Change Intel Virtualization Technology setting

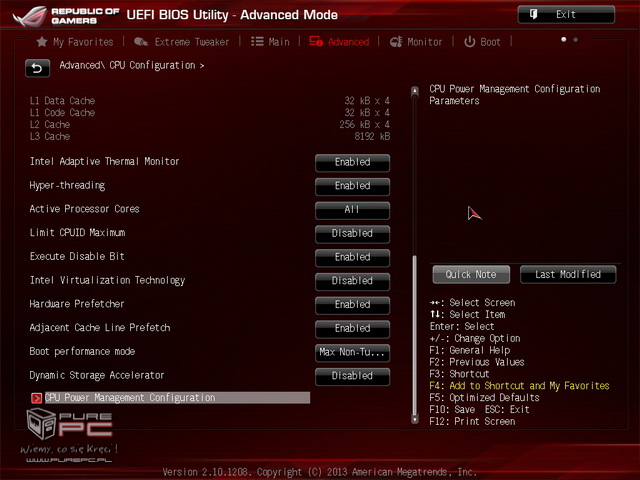[352, 281]
